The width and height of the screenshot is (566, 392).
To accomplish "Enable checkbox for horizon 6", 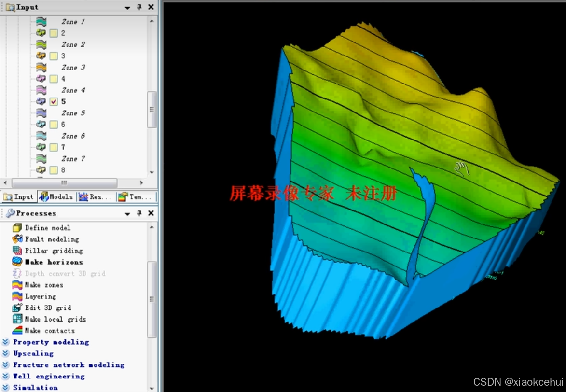I will pyautogui.click(x=54, y=124).
